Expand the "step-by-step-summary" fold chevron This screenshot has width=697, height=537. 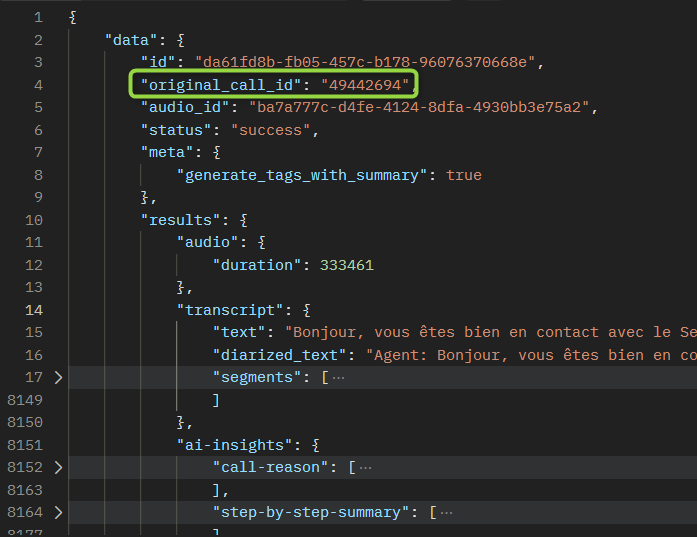coord(58,512)
